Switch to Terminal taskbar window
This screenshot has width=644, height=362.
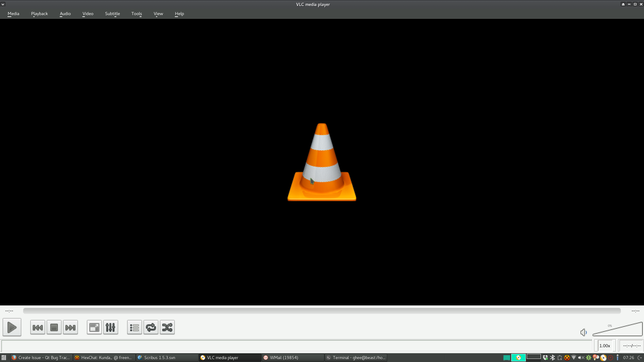tap(356, 358)
